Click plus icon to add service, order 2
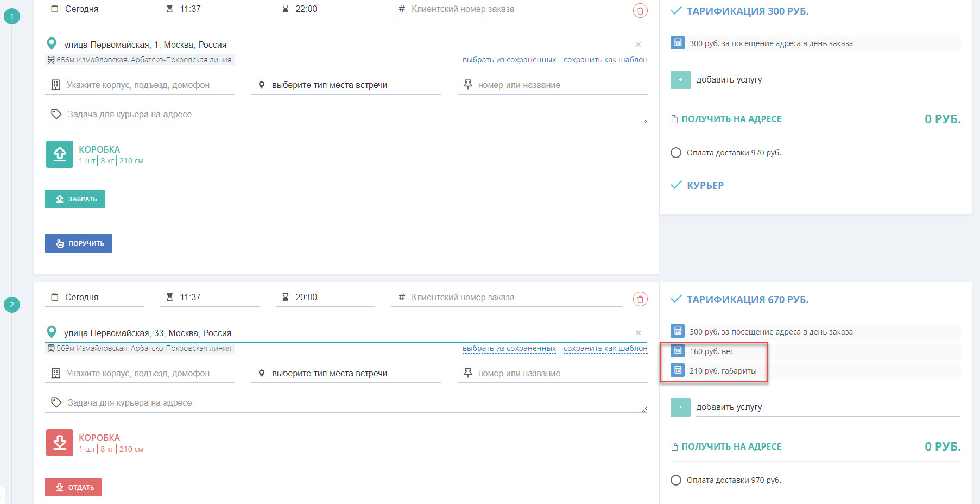Image resolution: width=980 pixels, height=504 pixels. (x=680, y=407)
